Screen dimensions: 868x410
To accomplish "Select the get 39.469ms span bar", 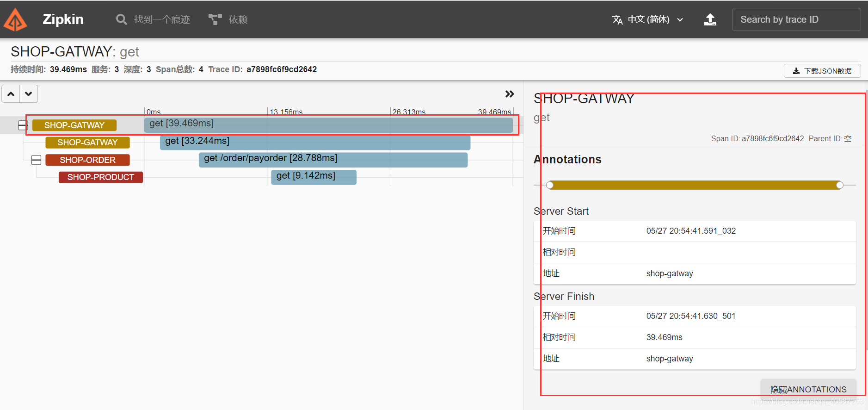I will pos(328,125).
